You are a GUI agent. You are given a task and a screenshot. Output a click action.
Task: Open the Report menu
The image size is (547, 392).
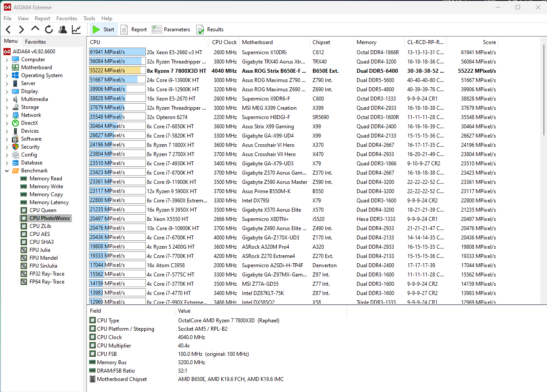42,19
